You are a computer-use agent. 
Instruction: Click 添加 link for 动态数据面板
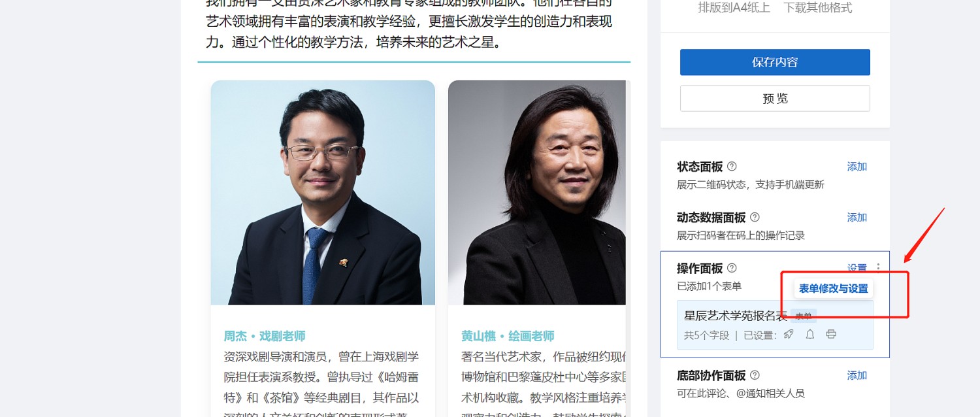(857, 217)
